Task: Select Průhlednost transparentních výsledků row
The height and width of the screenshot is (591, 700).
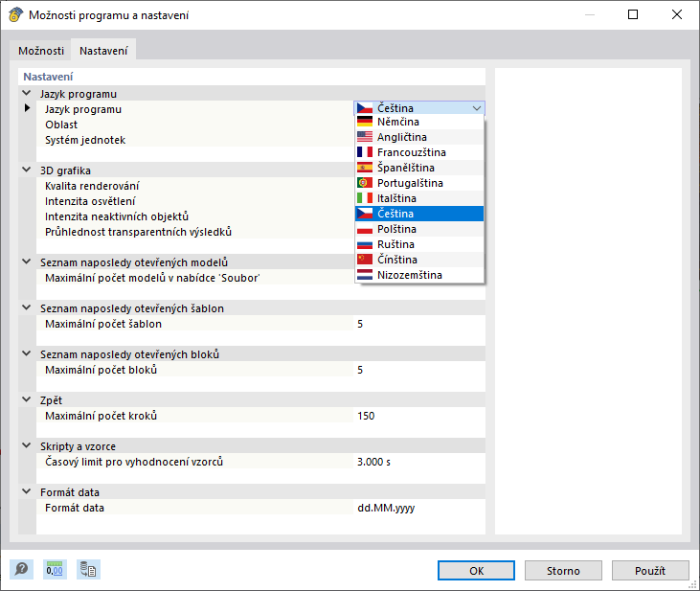Action: click(195, 232)
